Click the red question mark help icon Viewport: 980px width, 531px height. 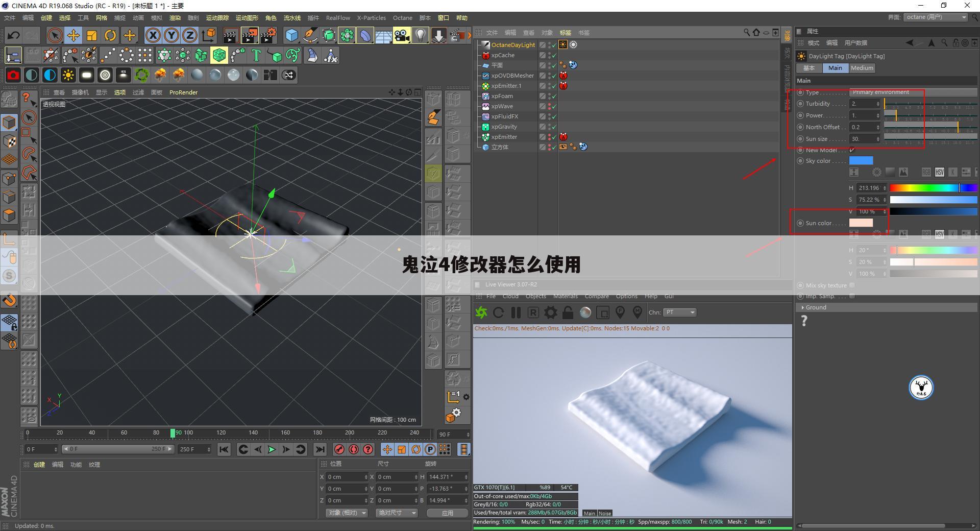(368, 449)
